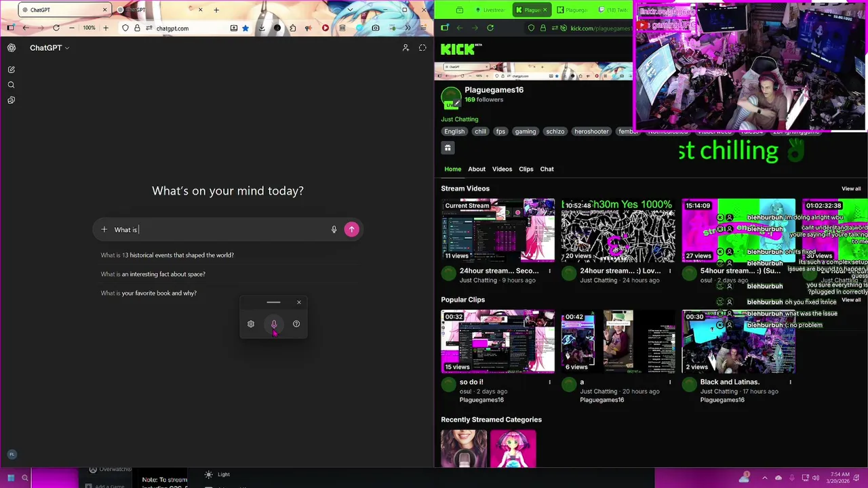Select the ChatGPT browser tab
This screenshot has width=868, height=488.
[64, 9]
